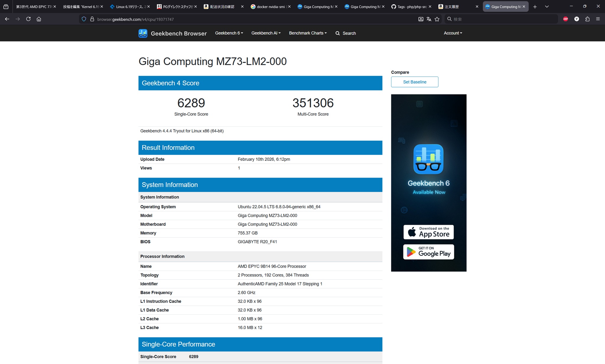605x364 pixels.
Task: Click the Search link in navbar
Action: click(x=346, y=33)
